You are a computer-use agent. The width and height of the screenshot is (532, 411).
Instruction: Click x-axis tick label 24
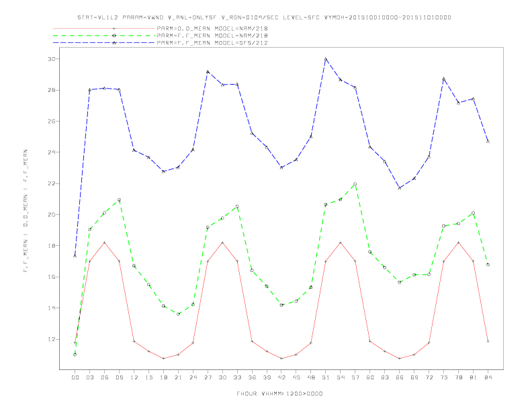coord(193,377)
